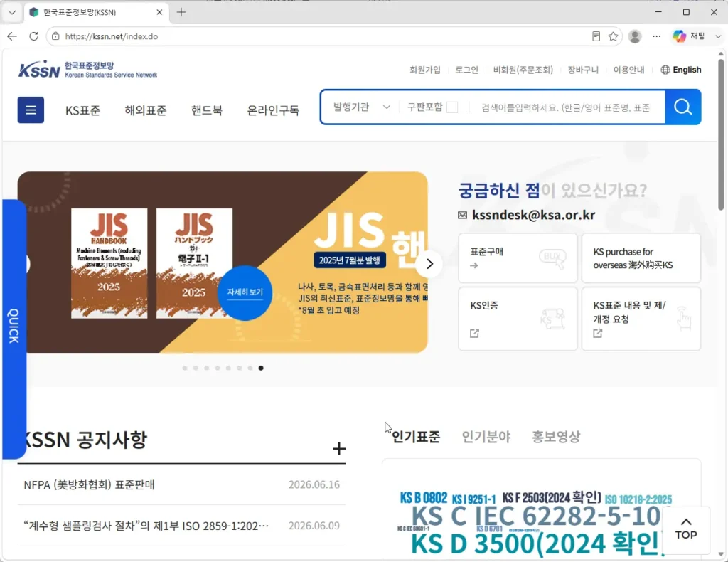Click 자세히 보기 circle button

click(245, 292)
